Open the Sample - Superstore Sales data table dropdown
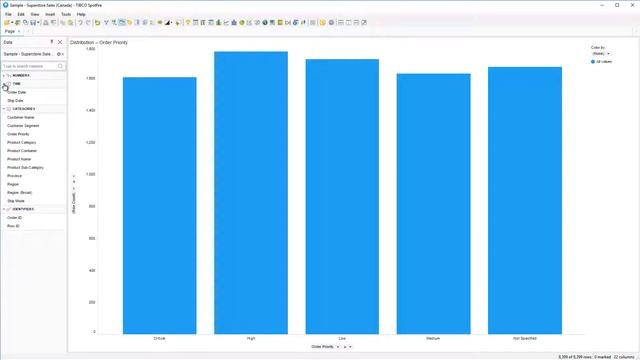 coord(63,54)
